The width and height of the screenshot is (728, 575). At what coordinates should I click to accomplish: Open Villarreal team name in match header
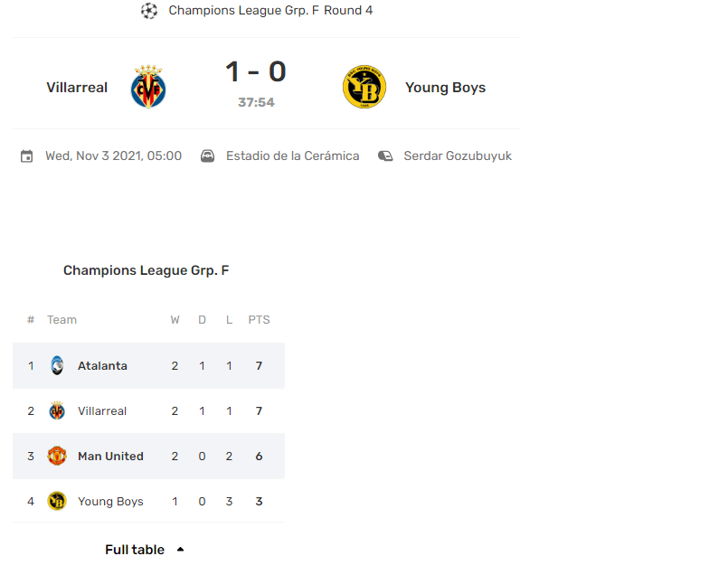[77, 88]
